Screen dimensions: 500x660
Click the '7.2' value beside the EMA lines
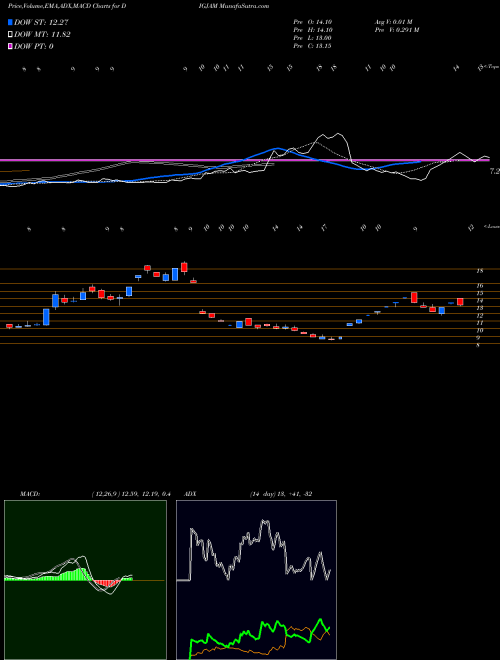pyautogui.click(x=494, y=171)
